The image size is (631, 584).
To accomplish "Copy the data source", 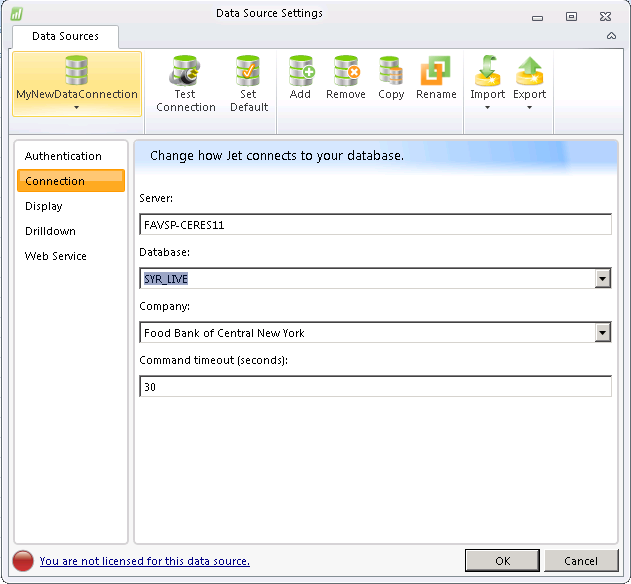I will coord(391,73).
